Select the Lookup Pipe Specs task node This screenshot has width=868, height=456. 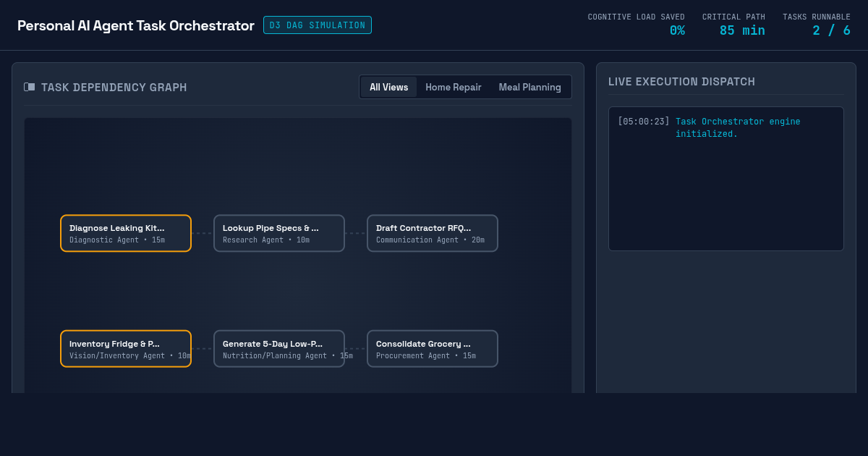coord(279,233)
